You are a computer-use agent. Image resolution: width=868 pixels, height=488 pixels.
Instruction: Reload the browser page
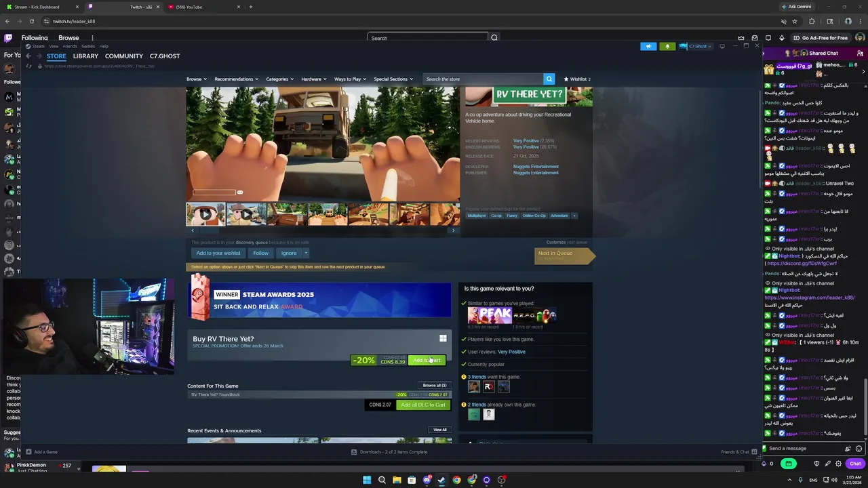pos(31,21)
